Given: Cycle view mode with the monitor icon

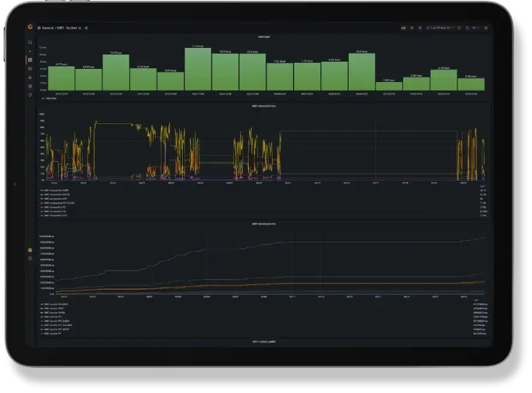Looking at the screenshot, I should [x=486, y=28].
